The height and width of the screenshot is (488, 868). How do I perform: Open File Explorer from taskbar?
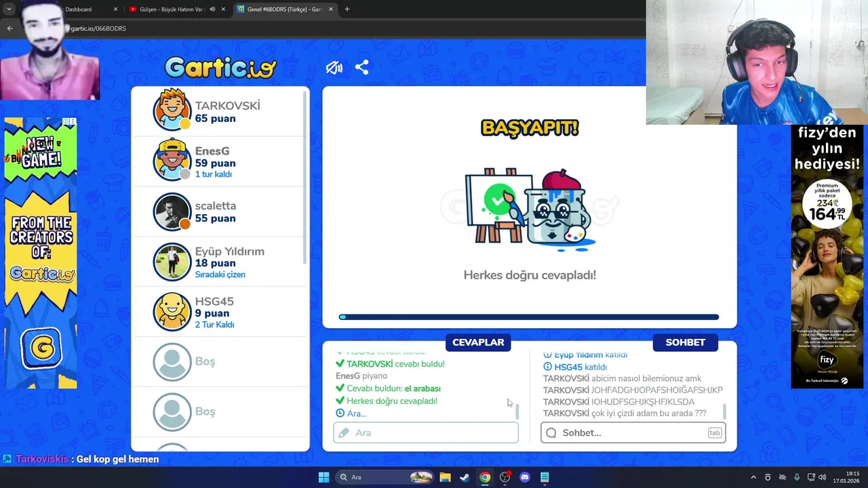click(x=445, y=477)
